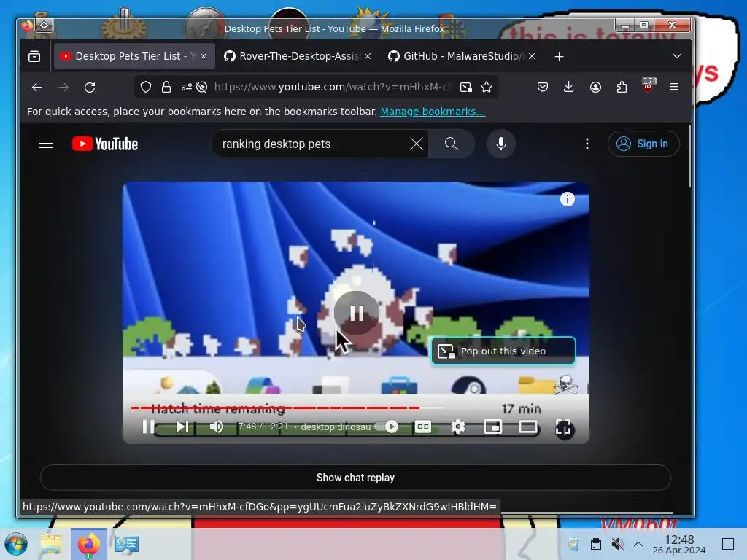Image resolution: width=747 pixels, height=560 pixels.
Task: Click the desktop dinosau chapter title
Action: pos(336,427)
